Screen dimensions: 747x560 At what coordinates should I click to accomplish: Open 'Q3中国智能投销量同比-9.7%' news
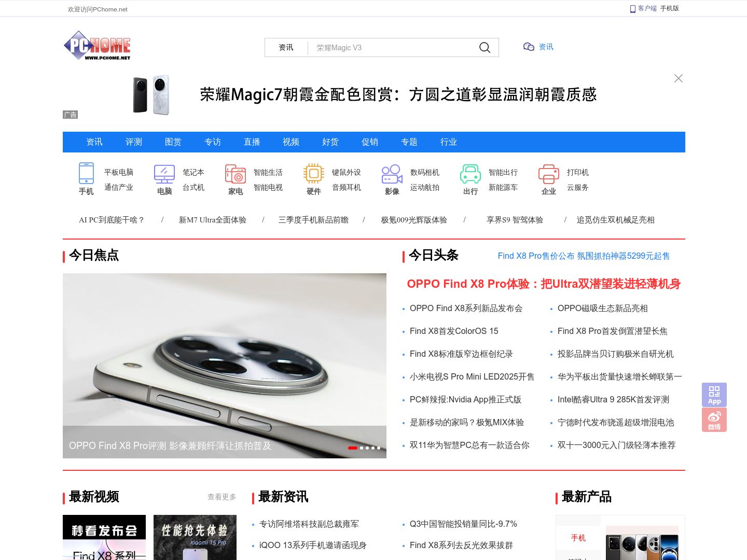coord(463,524)
